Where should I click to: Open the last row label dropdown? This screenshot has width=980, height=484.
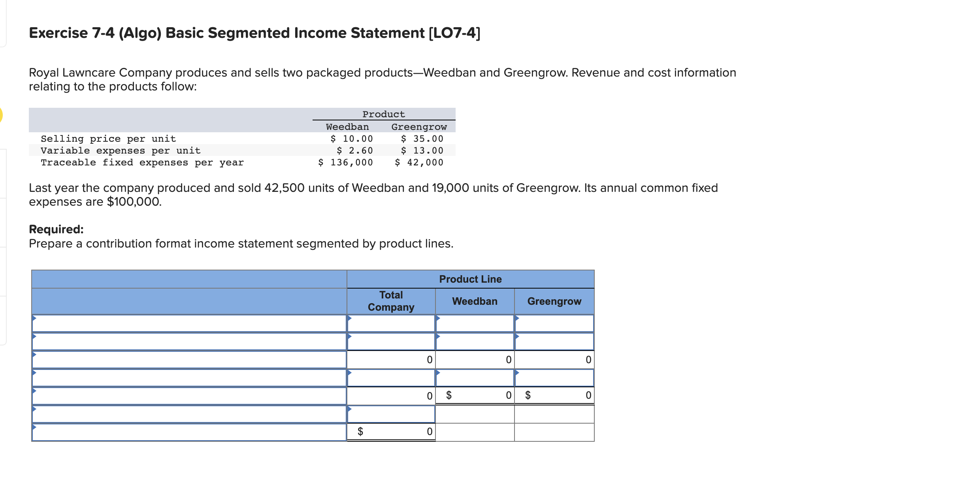coord(190,432)
